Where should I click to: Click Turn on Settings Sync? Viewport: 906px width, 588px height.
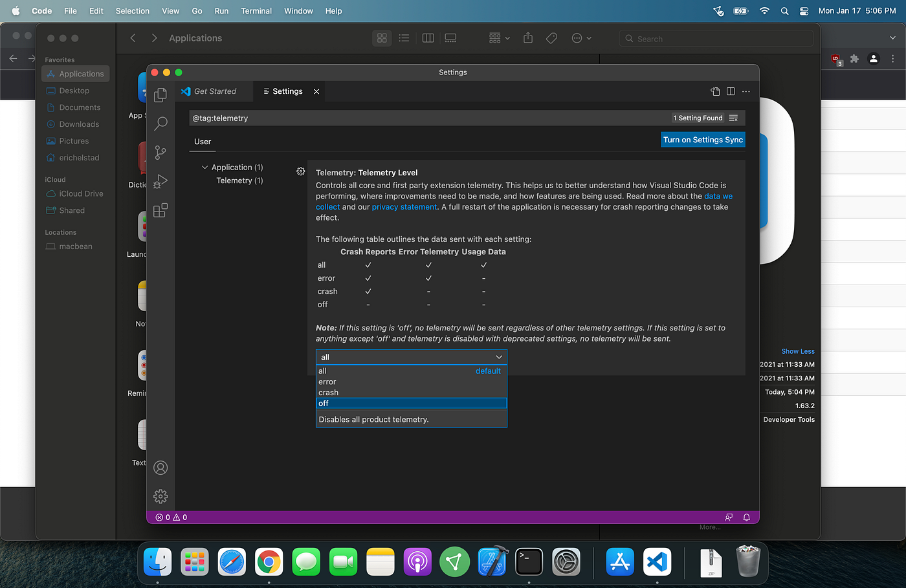coord(703,139)
